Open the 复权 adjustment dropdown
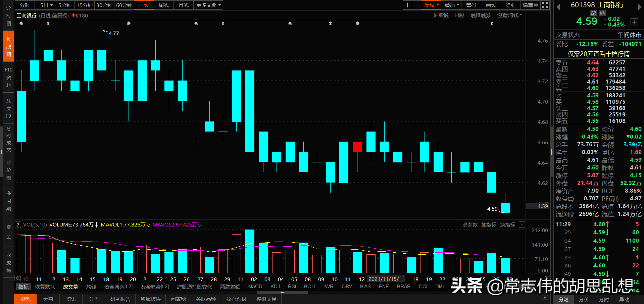 (431, 5)
